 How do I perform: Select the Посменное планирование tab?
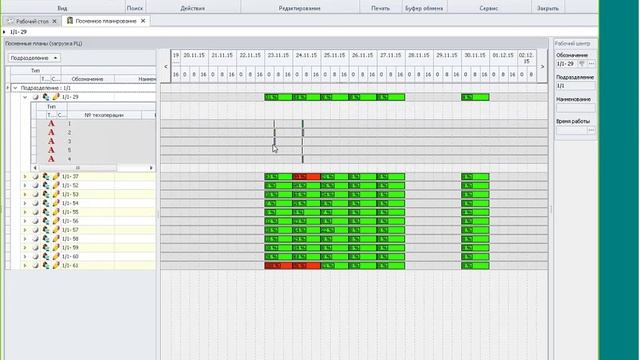click(x=106, y=21)
